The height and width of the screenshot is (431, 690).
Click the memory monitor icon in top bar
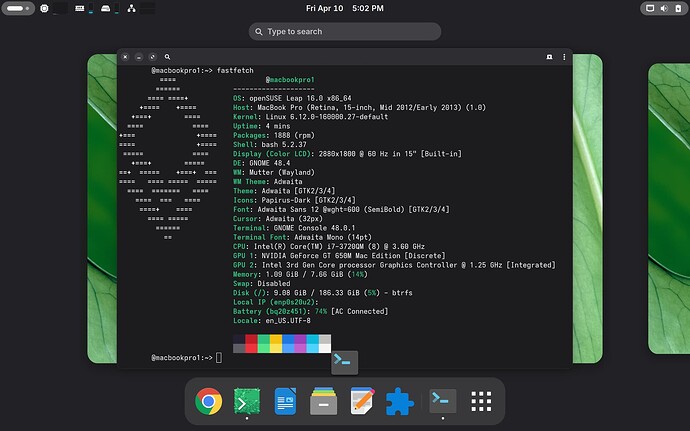pos(79,8)
